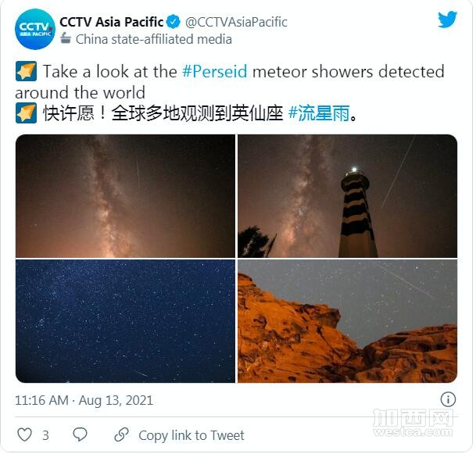Viewport: 476px width, 454px height.
Task: View the orange rock cliff photo
Action: 347,321
